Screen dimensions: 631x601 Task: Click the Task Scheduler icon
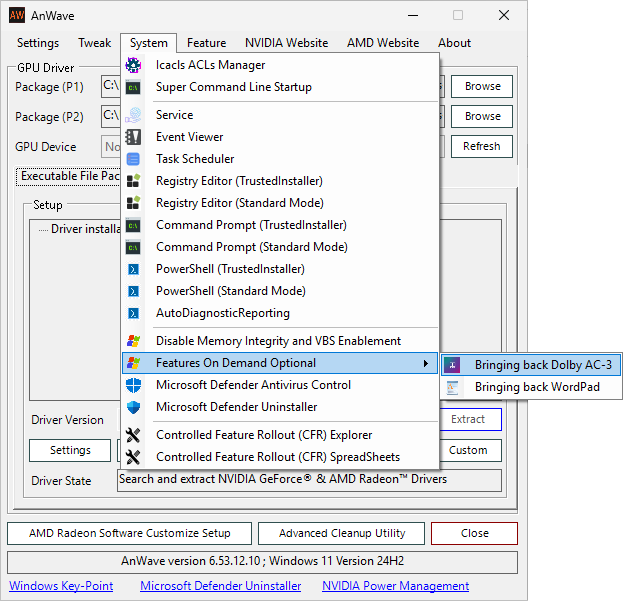coord(133,159)
